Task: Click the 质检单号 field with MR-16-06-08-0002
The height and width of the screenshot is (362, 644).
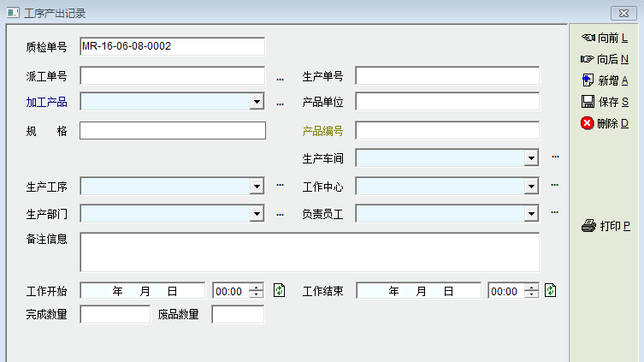Action: (172, 46)
